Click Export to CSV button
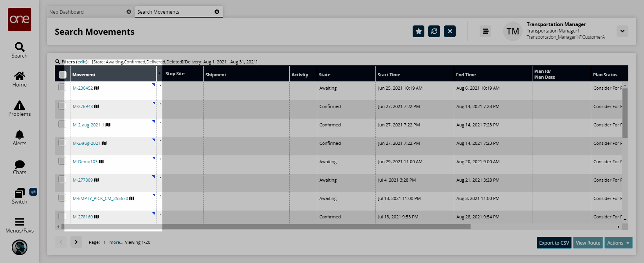644x263 pixels. click(554, 243)
